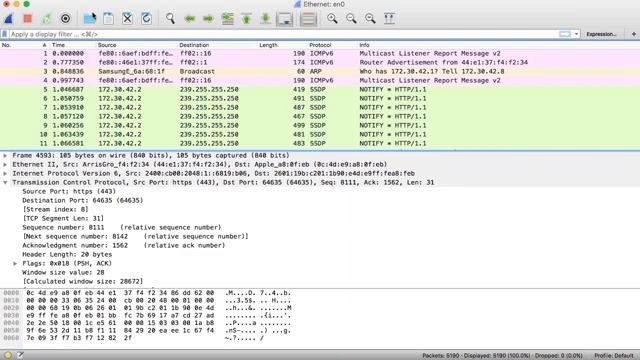The image size is (640, 360).
Task: Jump to the first packet
Action: pos(247,18)
